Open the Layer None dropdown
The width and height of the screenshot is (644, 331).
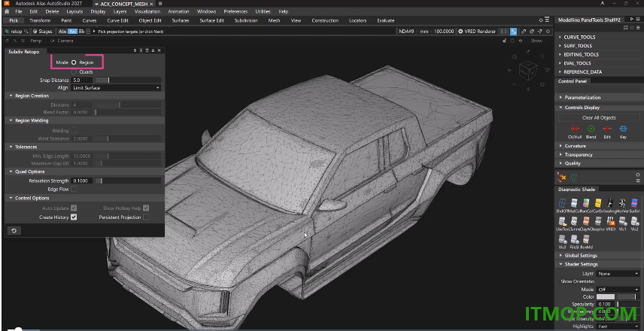tap(618, 274)
